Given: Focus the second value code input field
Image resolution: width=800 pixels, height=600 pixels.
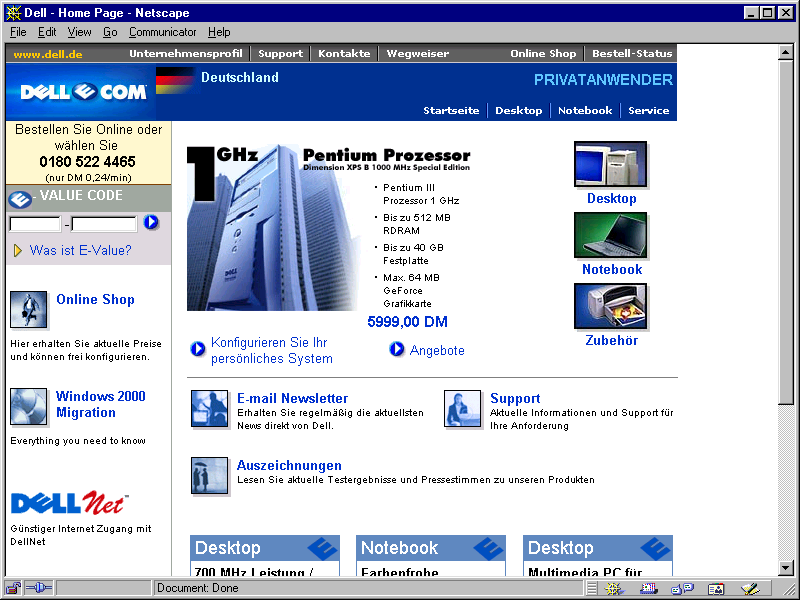Looking at the screenshot, I should [104, 224].
